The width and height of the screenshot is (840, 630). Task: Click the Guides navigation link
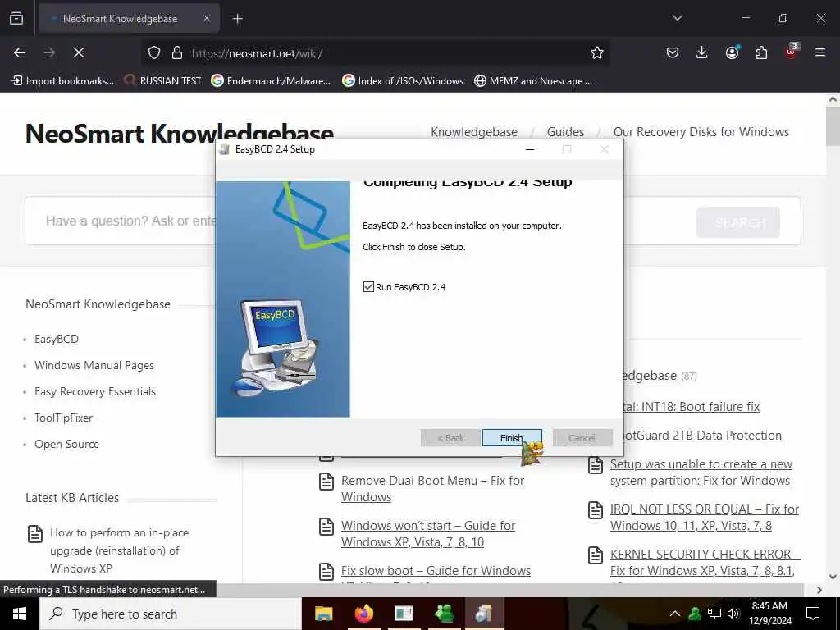pyautogui.click(x=565, y=132)
